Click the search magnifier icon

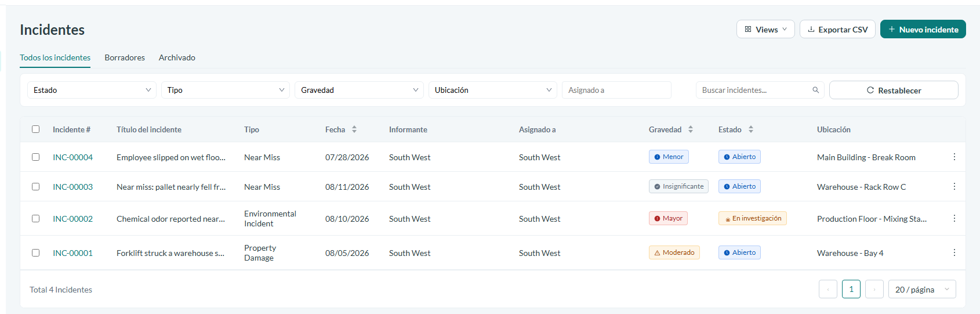pos(815,90)
